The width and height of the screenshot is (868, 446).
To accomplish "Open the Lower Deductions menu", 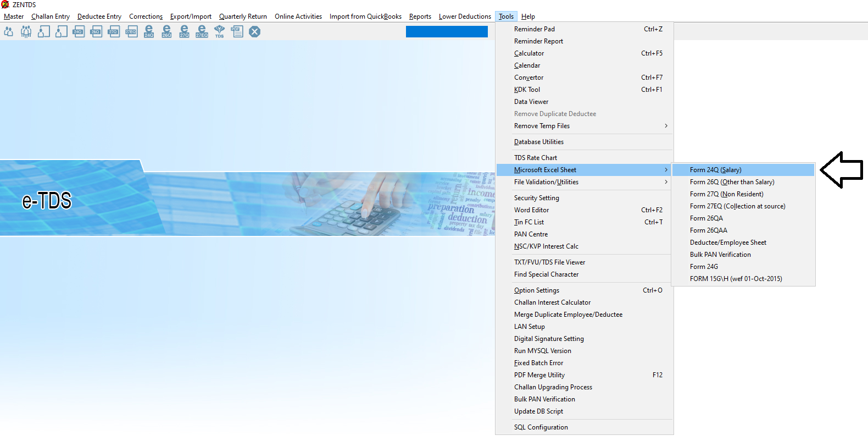I will 465,16.
